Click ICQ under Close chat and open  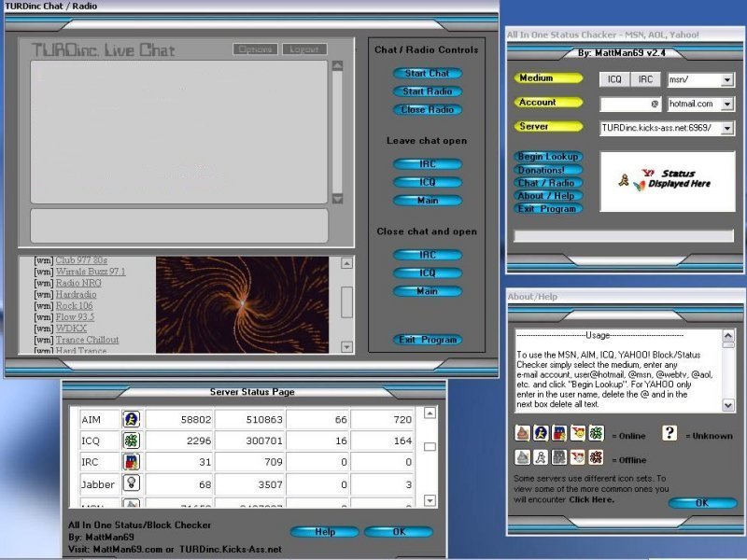[x=428, y=273]
